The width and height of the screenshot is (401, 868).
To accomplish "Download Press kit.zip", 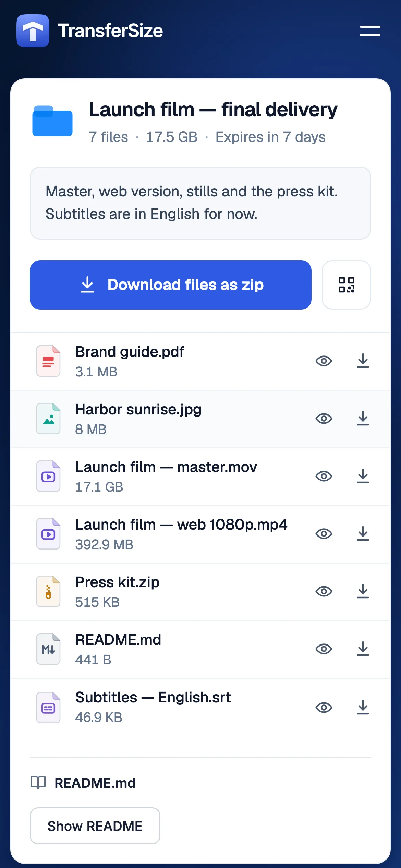I will 363,591.
